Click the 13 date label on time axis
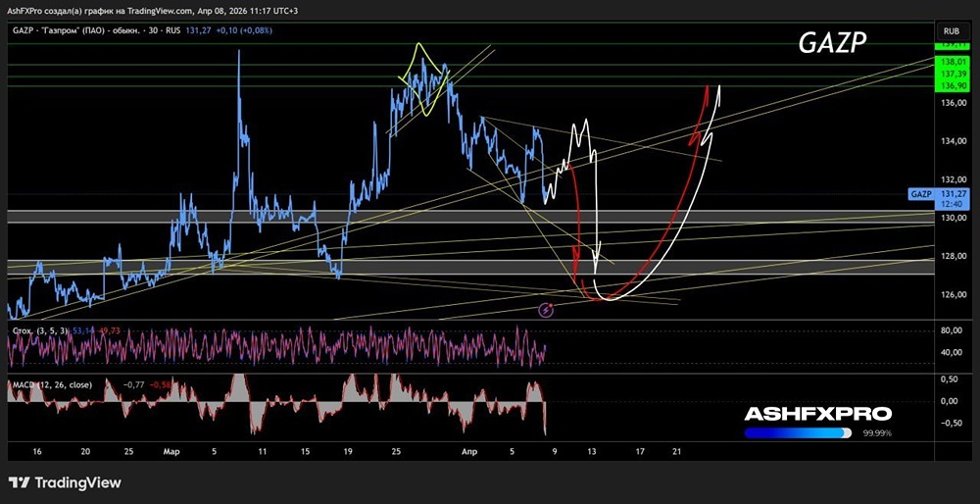 [x=593, y=451]
